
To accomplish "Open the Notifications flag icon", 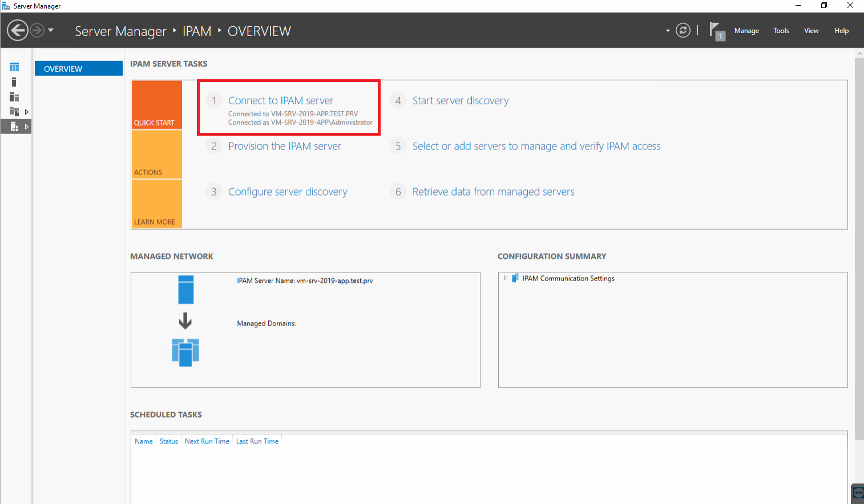I will 716,31.
